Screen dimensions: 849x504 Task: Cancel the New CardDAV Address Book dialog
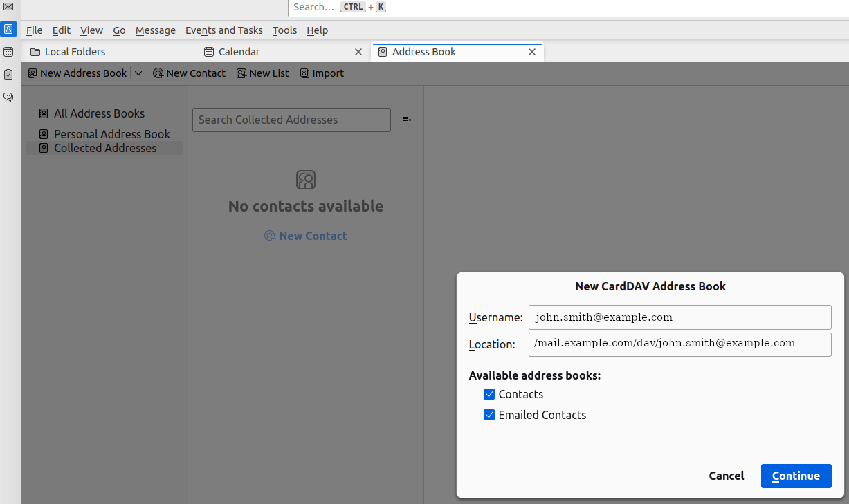coord(727,476)
